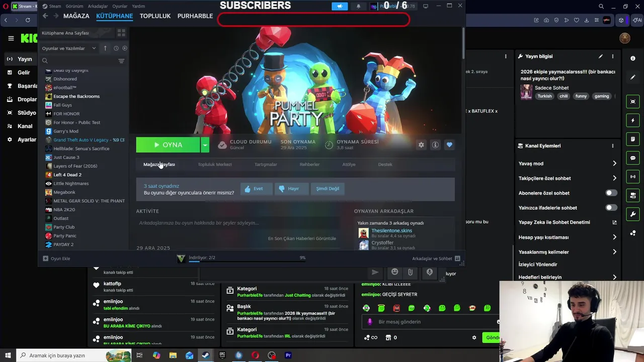Open Kick chat settings gear

point(474,337)
